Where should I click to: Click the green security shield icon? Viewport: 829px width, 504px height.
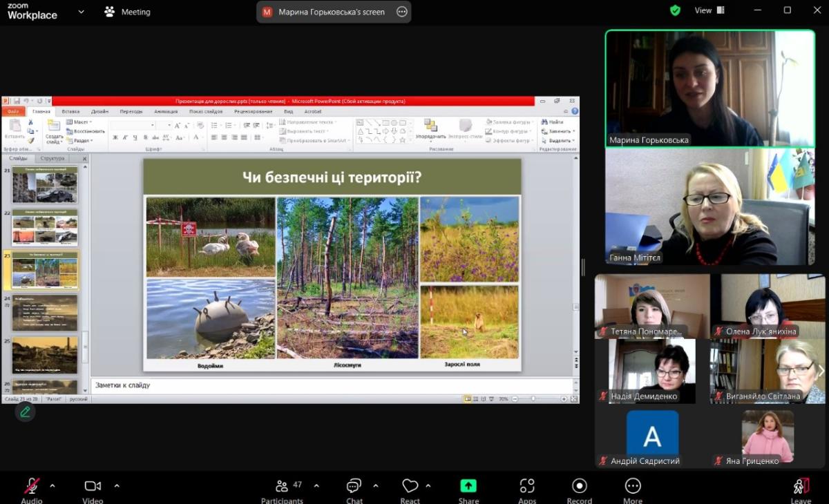click(x=675, y=10)
